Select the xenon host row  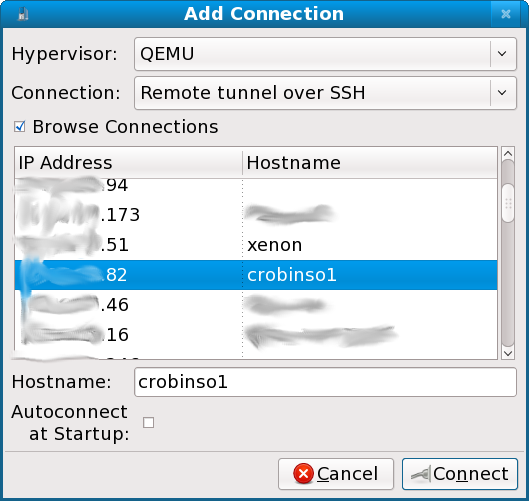pos(256,245)
